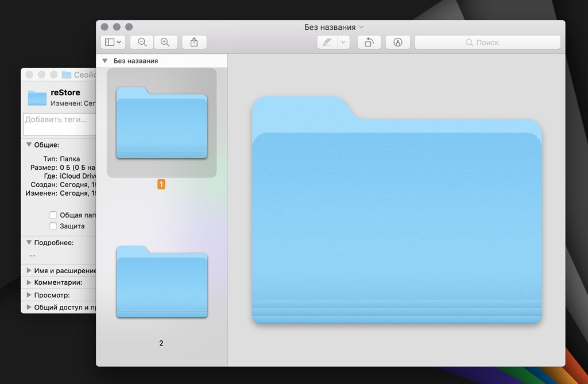
Task: Click the reStore folder name
Action: pos(65,92)
